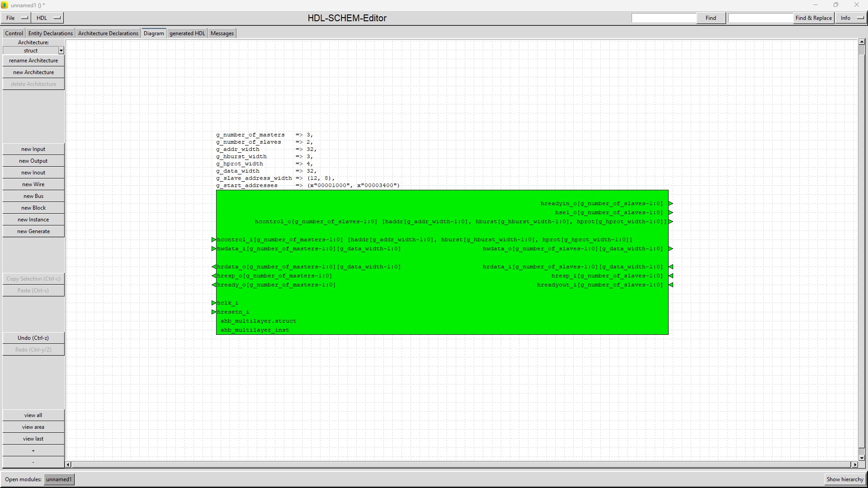
Task: Open the HDL menu
Action: click(x=48, y=18)
